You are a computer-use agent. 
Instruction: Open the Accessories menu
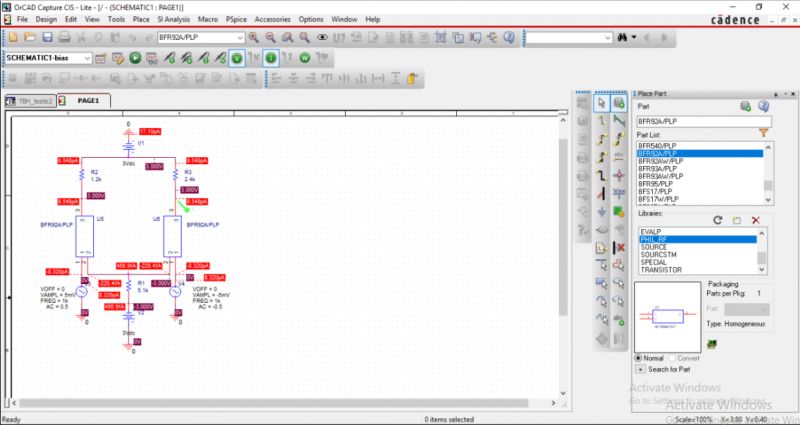point(272,19)
